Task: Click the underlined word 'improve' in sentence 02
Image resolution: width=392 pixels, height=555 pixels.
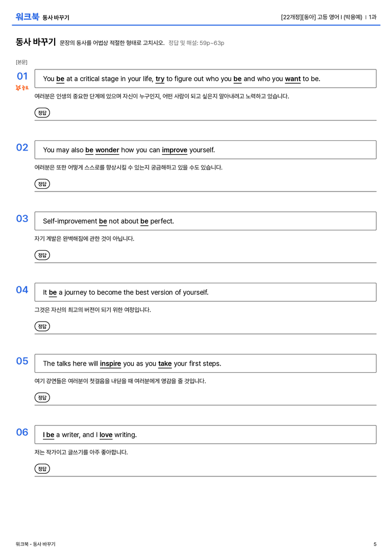Action: pyautogui.click(x=175, y=150)
